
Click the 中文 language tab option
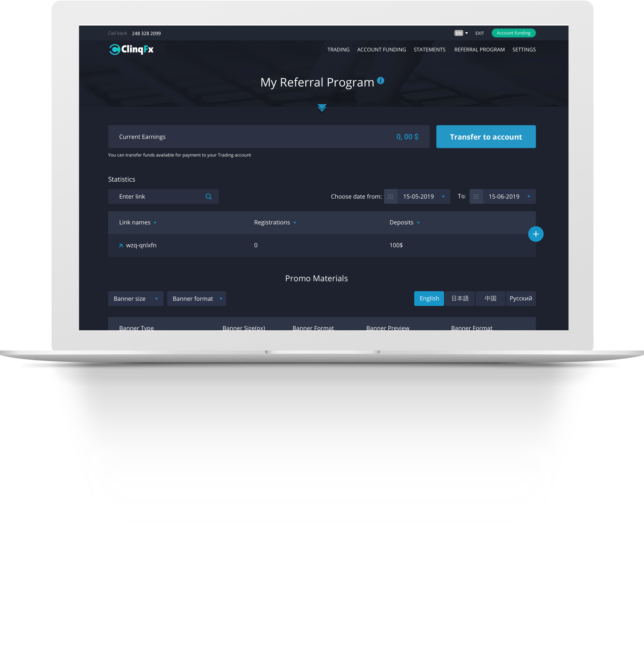click(490, 298)
